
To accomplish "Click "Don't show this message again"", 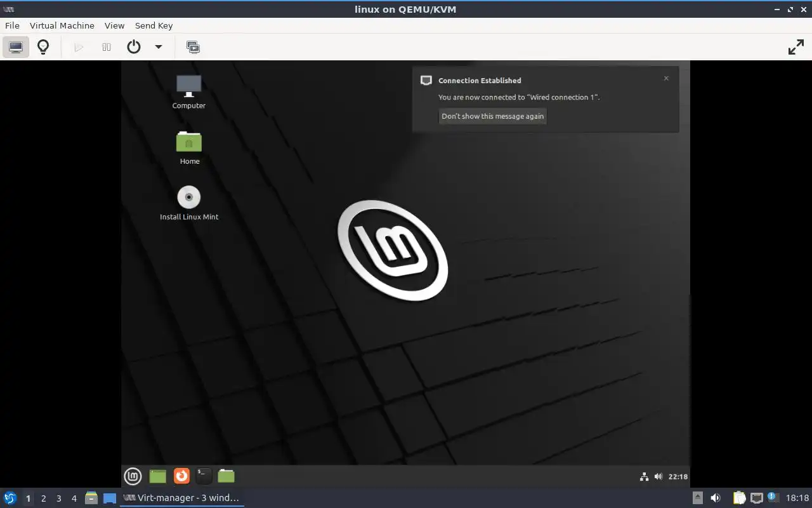I will pyautogui.click(x=493, y=116).
